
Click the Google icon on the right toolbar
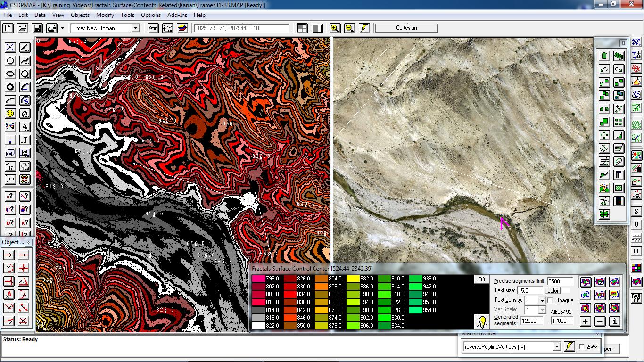click(x=636, y=298)
